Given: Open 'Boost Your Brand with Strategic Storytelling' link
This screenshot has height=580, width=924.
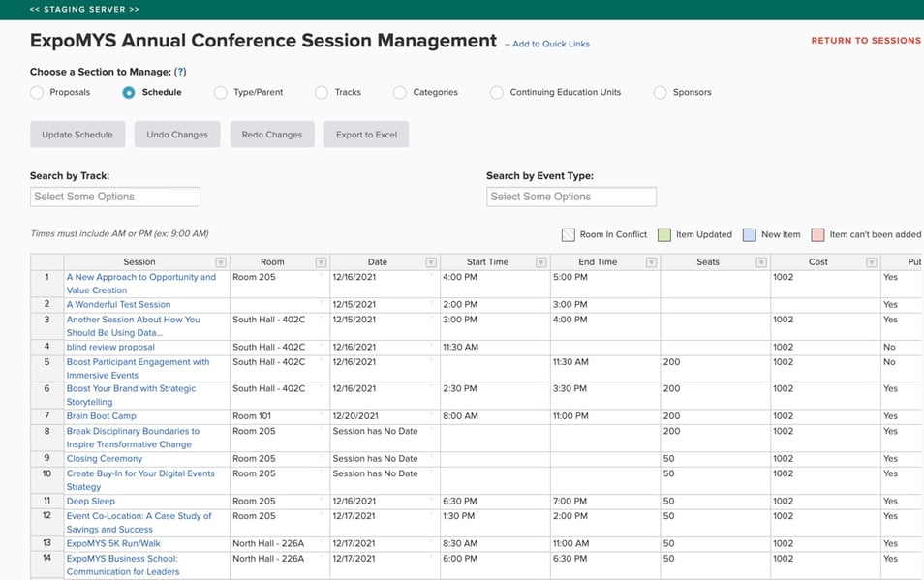Looking at the screenshot, I should (x=131, y=395).
